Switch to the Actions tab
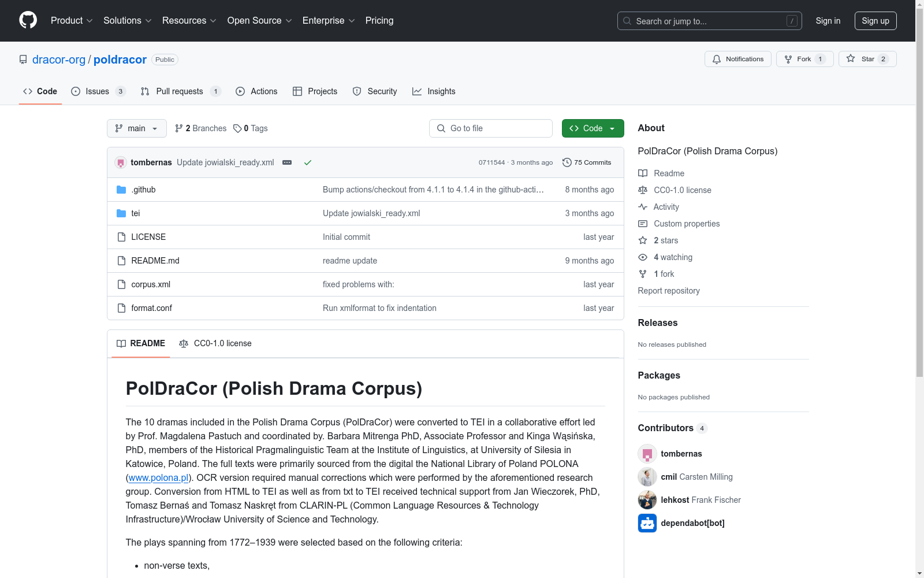924x578 pixels. coord(256,91)
